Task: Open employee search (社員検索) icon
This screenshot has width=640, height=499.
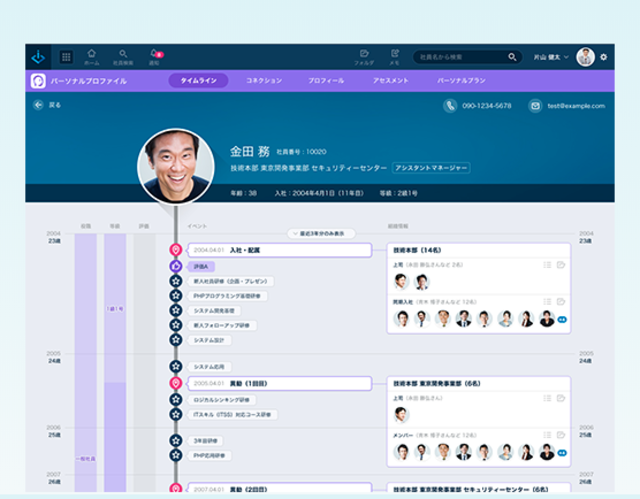Action: pyautogui.click(x=123, y=56)
